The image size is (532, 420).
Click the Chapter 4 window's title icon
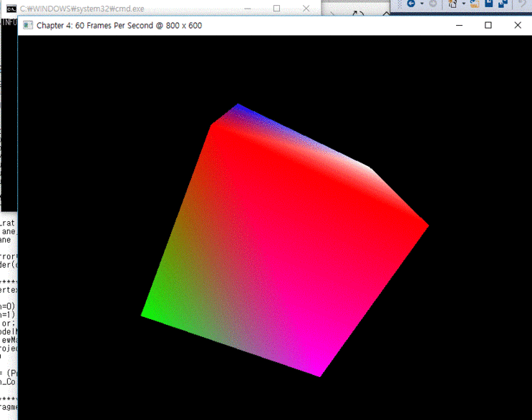point(28,25)
